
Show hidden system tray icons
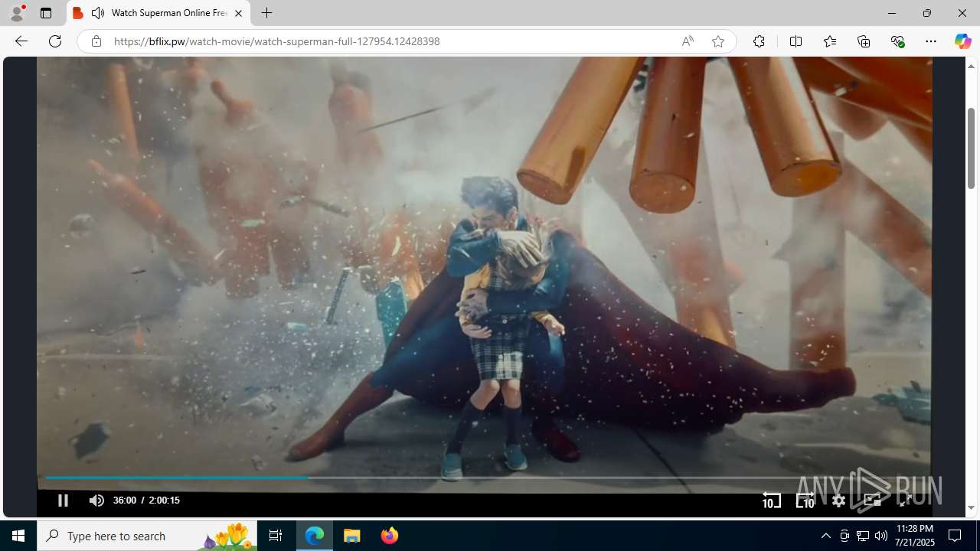click(825, 536)
